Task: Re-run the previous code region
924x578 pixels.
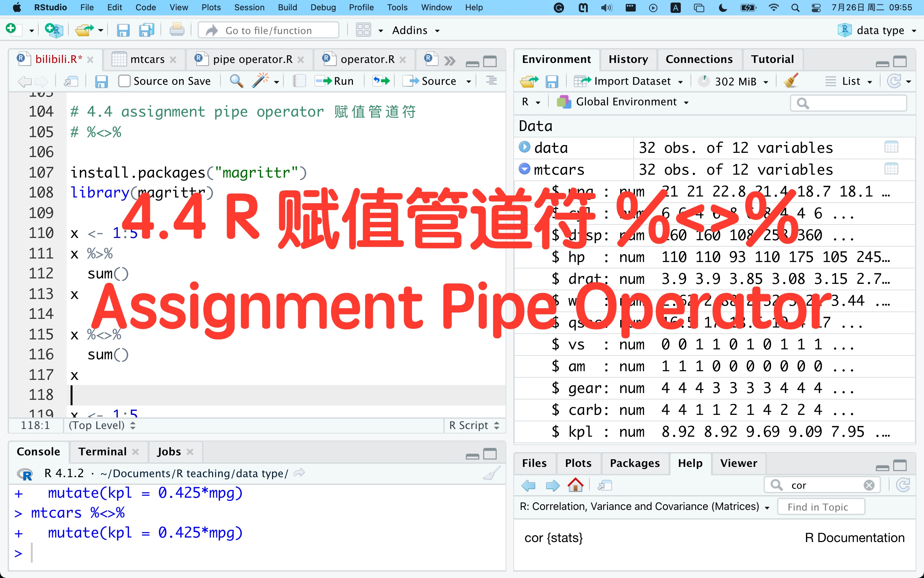Action: click(381, 81)
